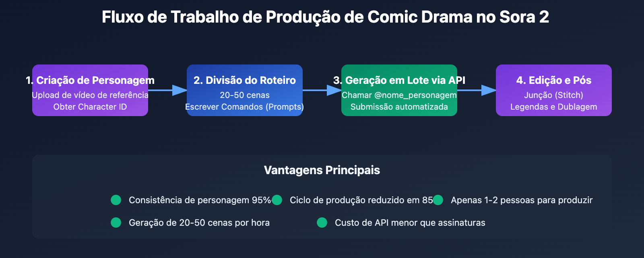
Task: Click the Apenas 1-2 pessoas para produzir text
Action: coord(522,200)
